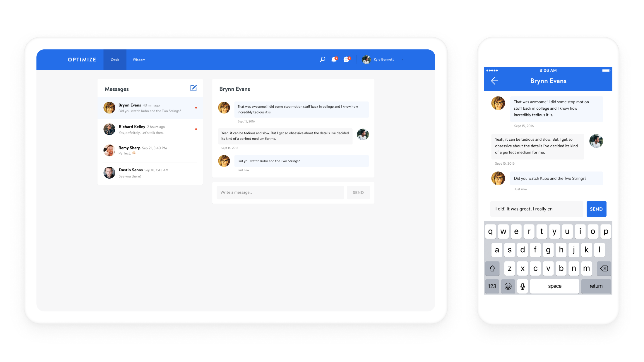Tap the battery indicator in the status bar
Screen dimensions: 644x362
point(606,70)
